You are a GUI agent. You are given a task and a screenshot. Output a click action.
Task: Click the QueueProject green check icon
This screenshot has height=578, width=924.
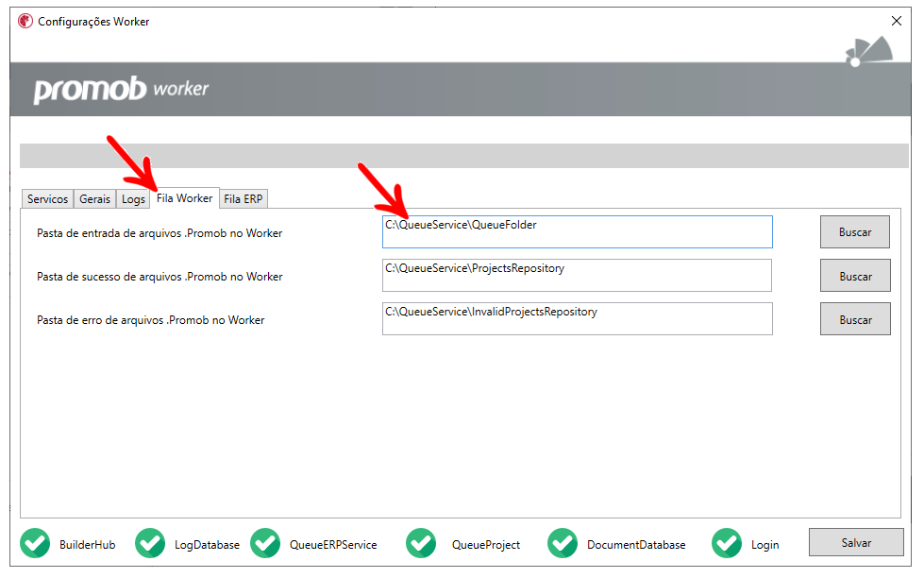tap(421, 543)
